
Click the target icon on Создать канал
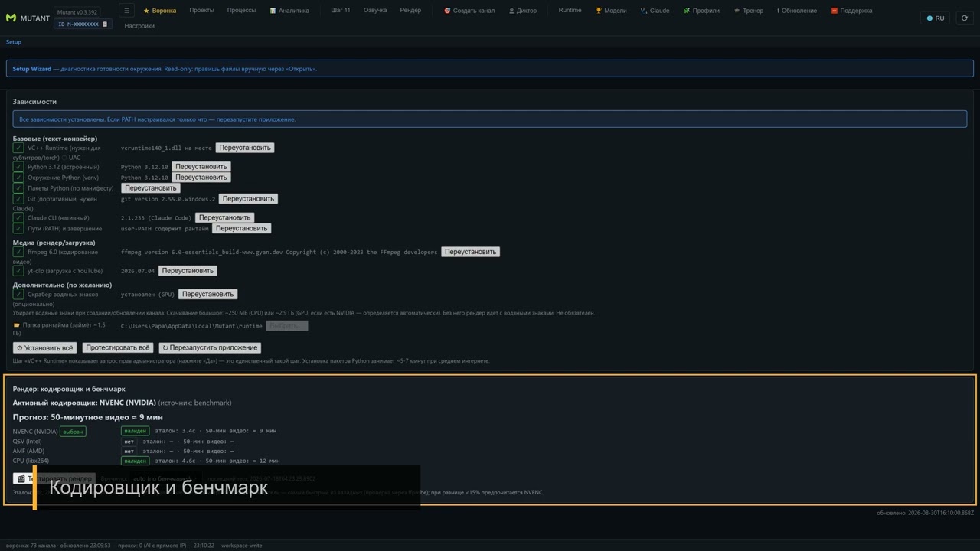[x=447, y=11]
